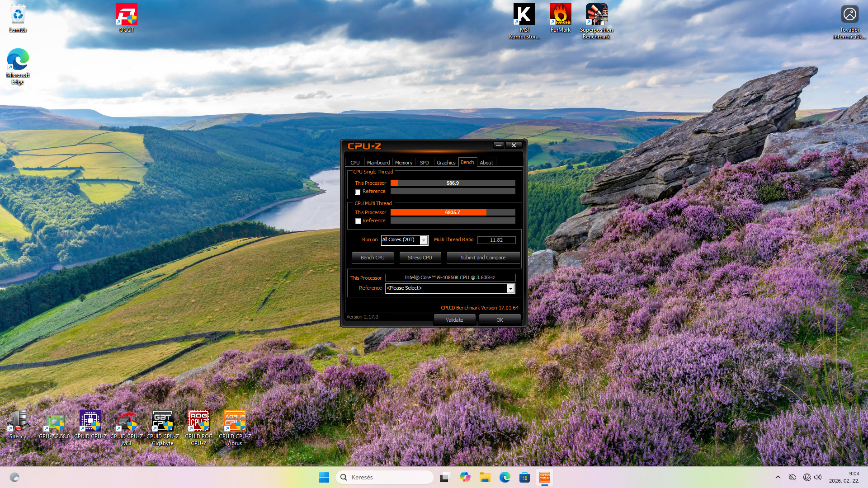Expand the Run on All Cores dropdown
The image size is (868, 488).
[424, 240]
